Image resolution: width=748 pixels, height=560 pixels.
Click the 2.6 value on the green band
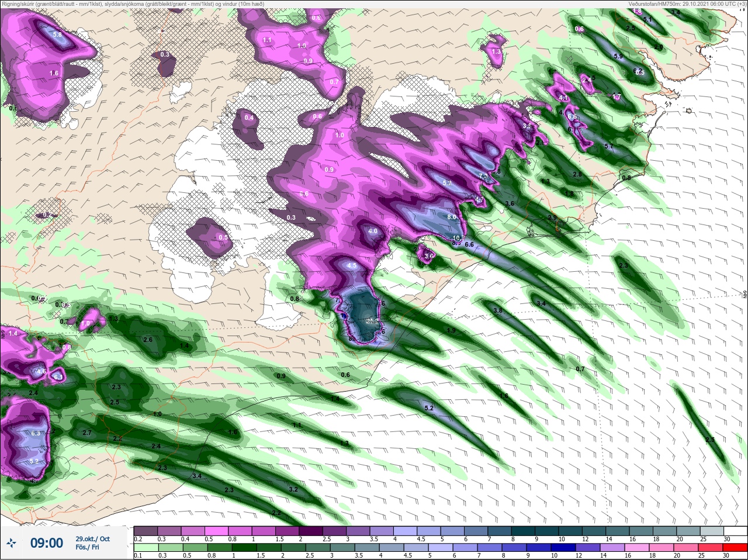point(148,340)
